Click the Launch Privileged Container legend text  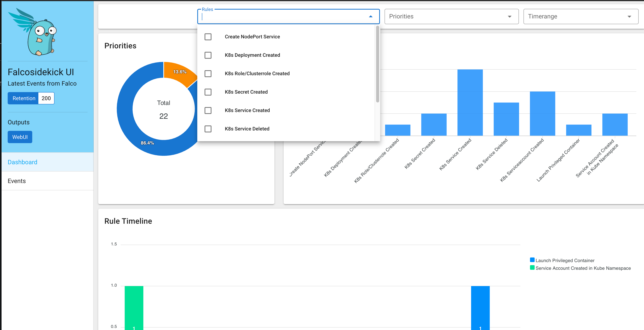565,261
